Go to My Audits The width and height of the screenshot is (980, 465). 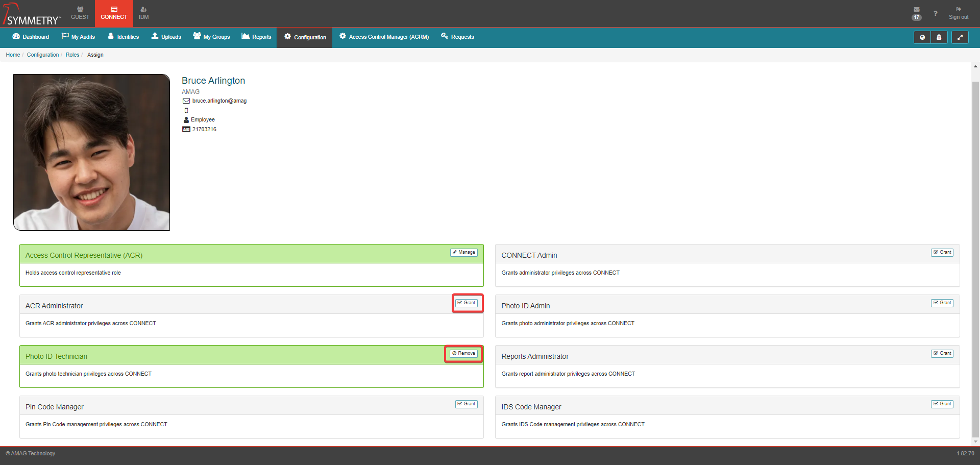(78, 37)
